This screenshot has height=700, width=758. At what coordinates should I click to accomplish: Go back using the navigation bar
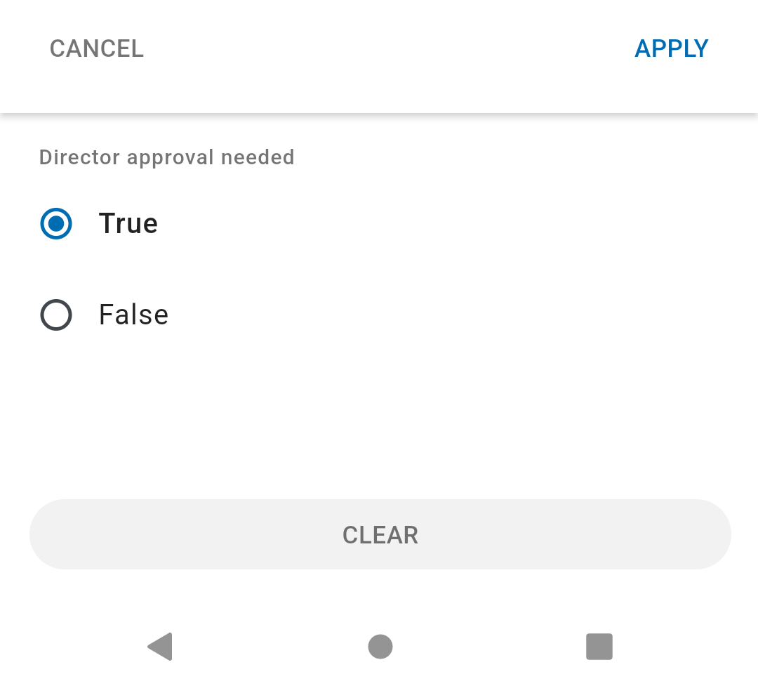coord(160,647)
